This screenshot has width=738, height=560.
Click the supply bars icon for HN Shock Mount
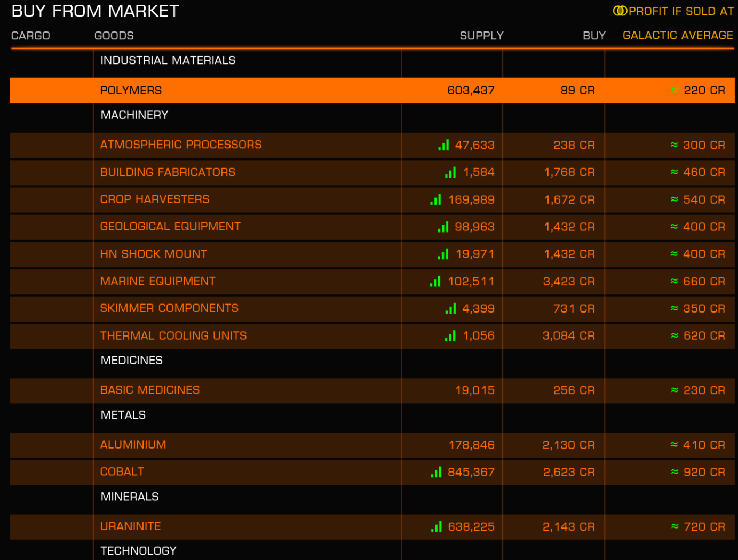(x=443, y=254)
